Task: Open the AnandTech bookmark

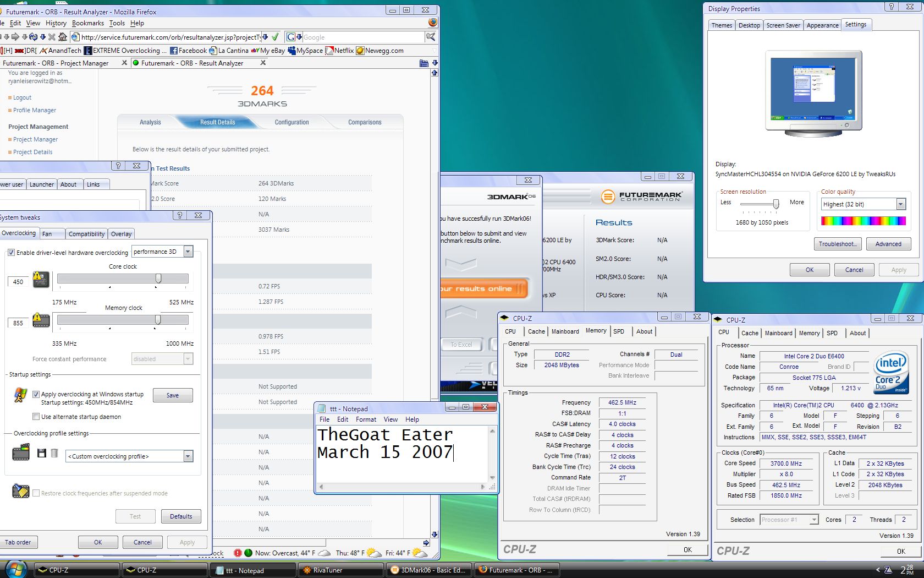Action: click(61, 51)
